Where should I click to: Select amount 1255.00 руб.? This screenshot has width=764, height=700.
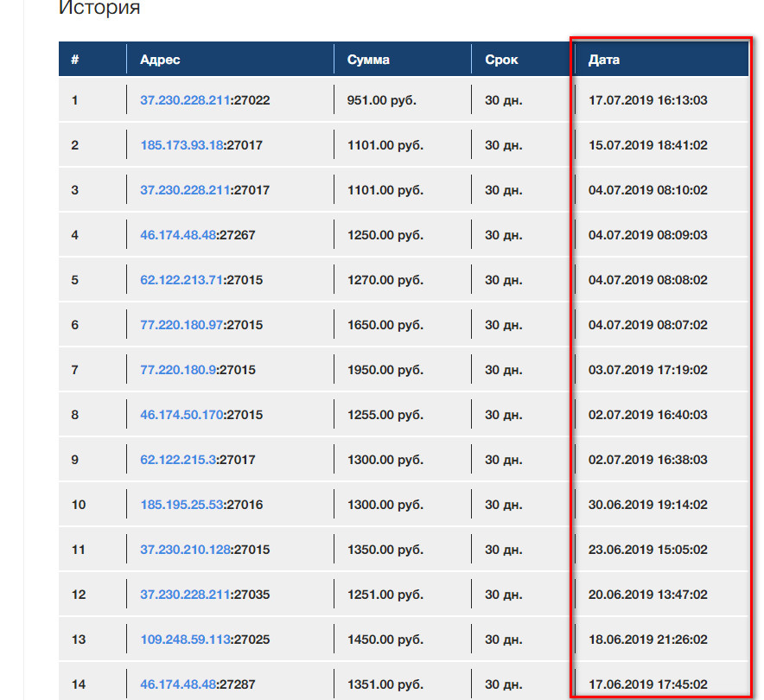click(x=385, y=415)
